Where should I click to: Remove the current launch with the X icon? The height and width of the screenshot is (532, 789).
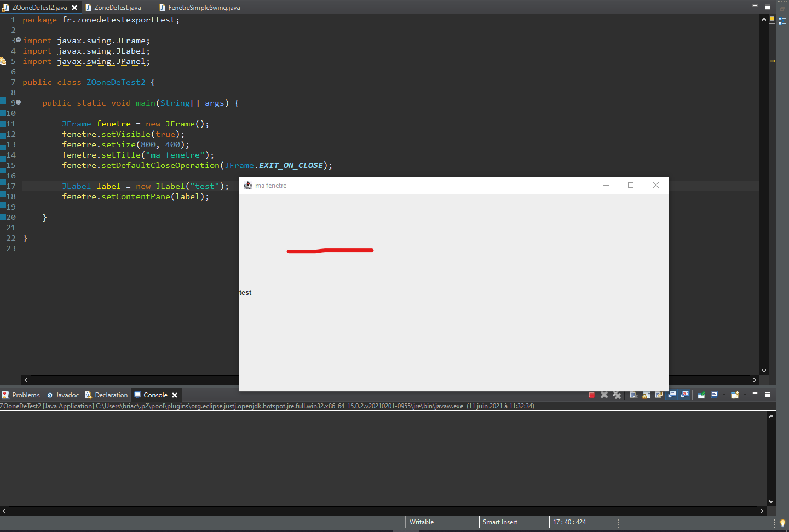[604, 395]
